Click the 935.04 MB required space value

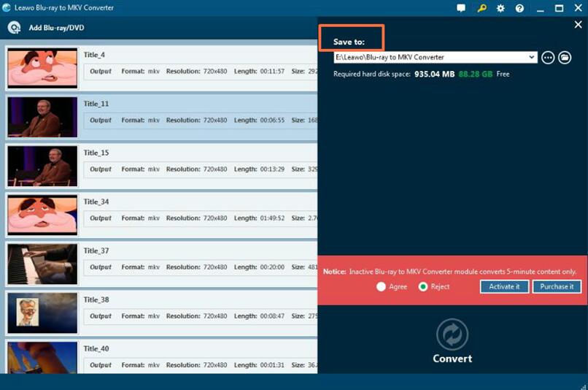click(434, 74)
